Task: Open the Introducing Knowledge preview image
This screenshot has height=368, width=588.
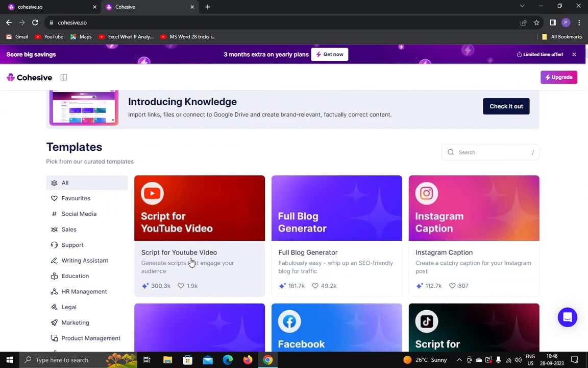Action: pyautogui.click(x=84, y=108)
